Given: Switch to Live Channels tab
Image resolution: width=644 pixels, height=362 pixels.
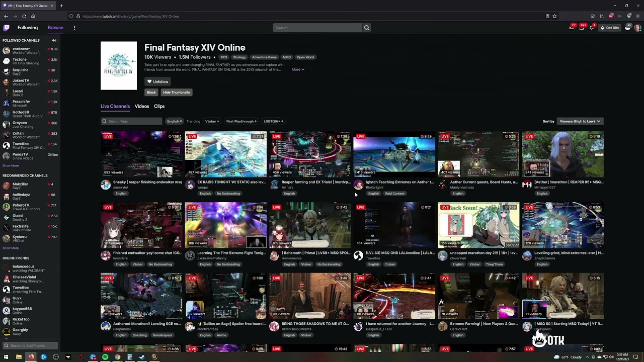Looking at the screenshot, I should (115, 106).
